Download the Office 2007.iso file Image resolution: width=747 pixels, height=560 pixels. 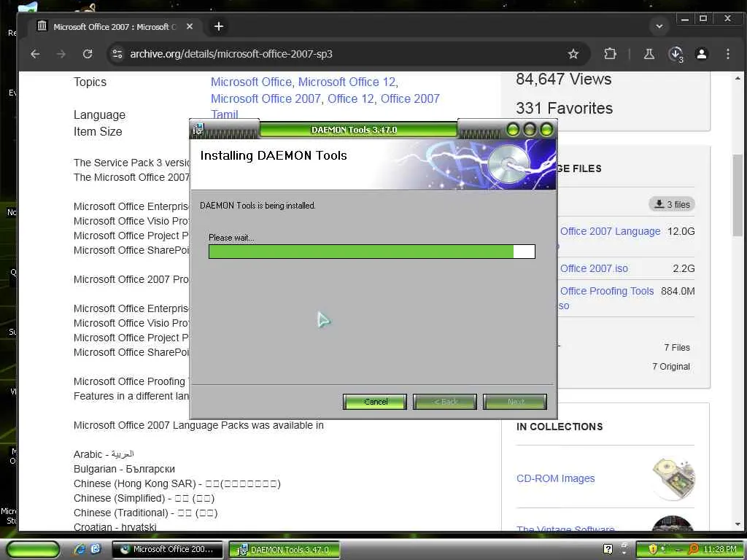pos(594,268)
